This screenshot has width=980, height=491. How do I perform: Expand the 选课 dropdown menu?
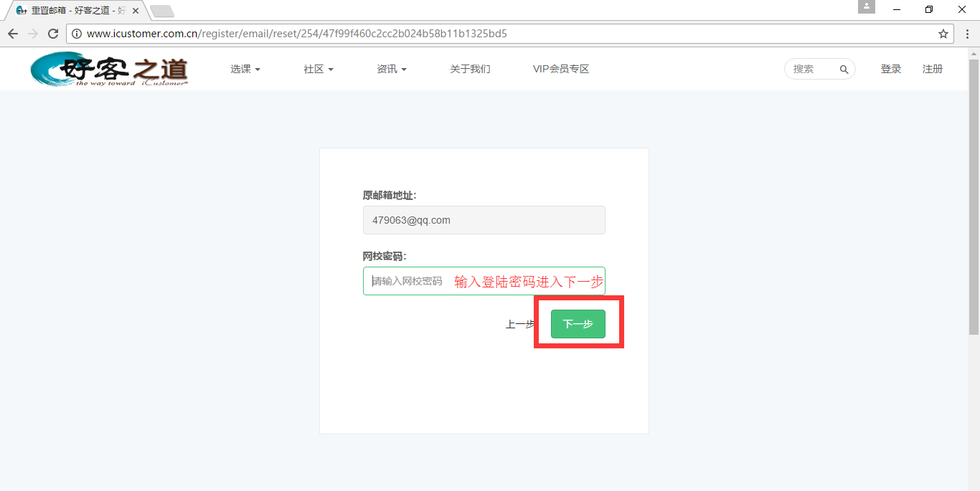245,70
